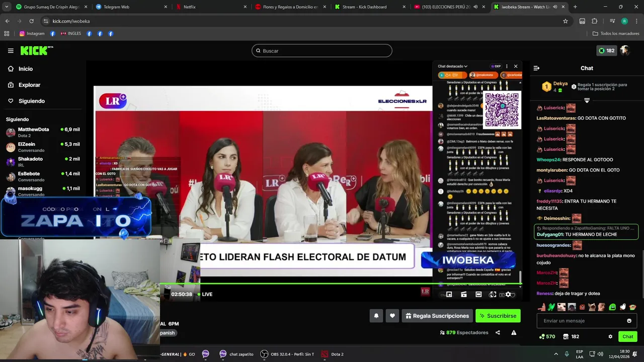The height and width of the screenshot is (362, 644).
Task: Click the 0XP crown badge
Action: point(496,66)
